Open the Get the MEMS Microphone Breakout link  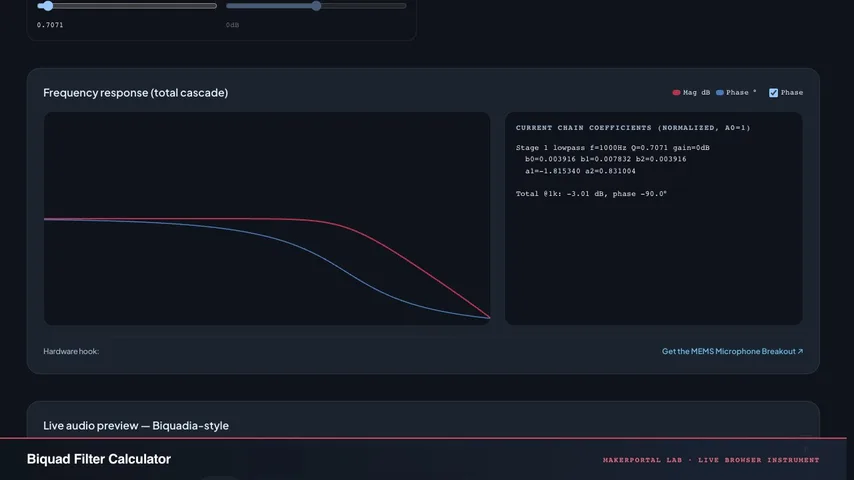coord(732,351)
